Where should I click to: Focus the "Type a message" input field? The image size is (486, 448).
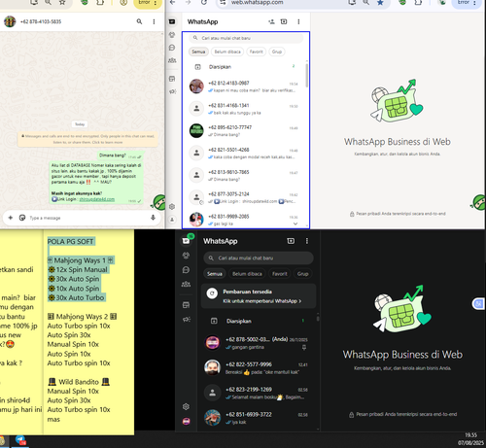87,218
